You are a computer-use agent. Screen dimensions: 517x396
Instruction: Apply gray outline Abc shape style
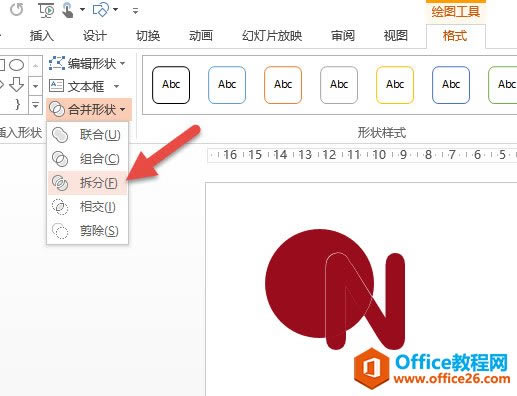[339, 85]
